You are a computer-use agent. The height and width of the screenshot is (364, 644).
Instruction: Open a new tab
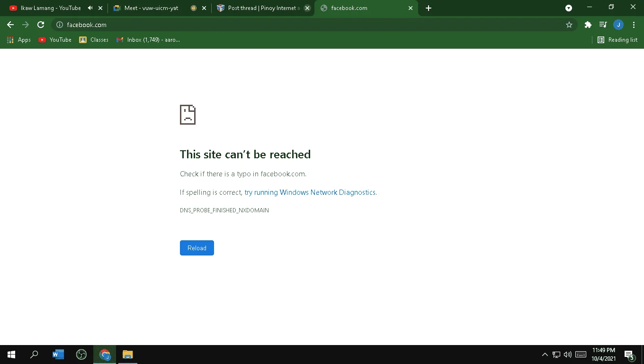pyautogui.click(x=429, y=8)
